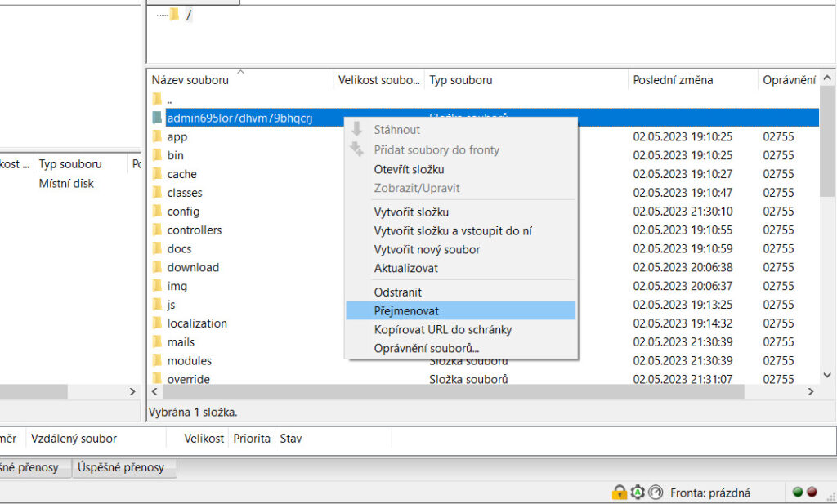Click the gauge icon in the status bar
The width and height of the screenshot is (837, 504).
pos(656,492)
